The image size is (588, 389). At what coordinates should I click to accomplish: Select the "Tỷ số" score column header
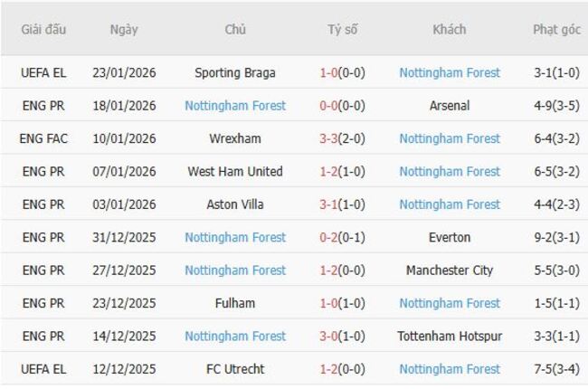pos(343,30)
